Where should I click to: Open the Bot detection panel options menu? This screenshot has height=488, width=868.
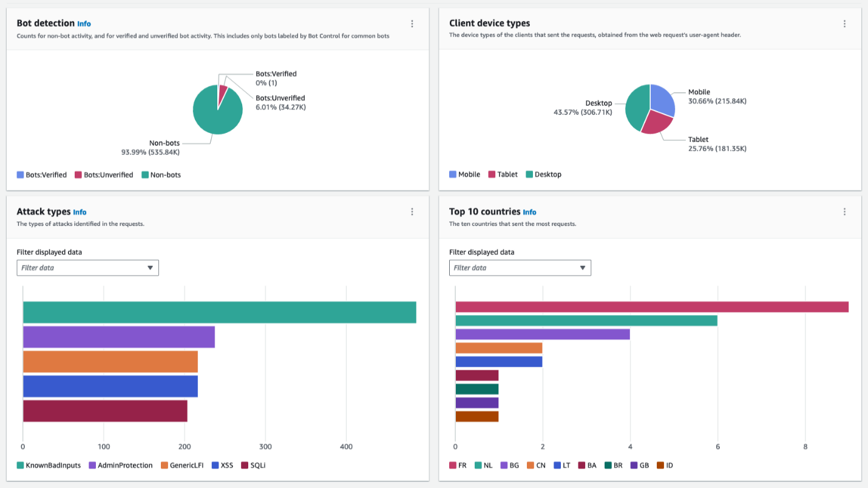pos(412,23)
